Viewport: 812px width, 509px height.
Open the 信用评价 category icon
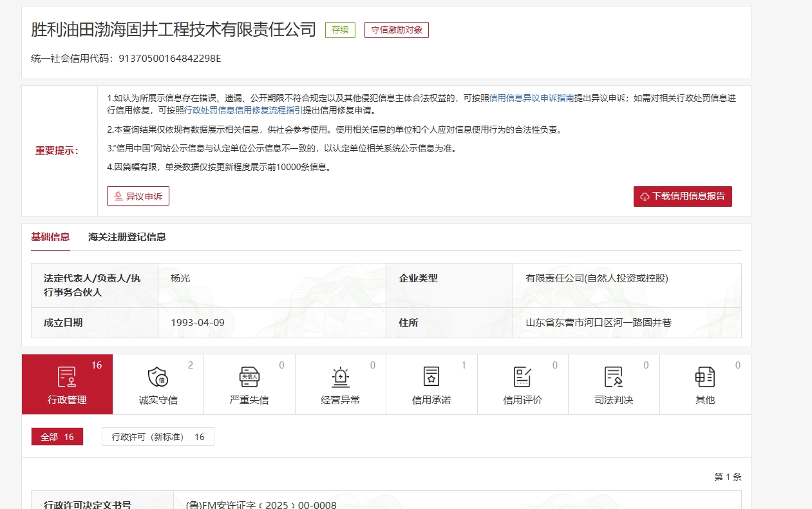(522, 377)
